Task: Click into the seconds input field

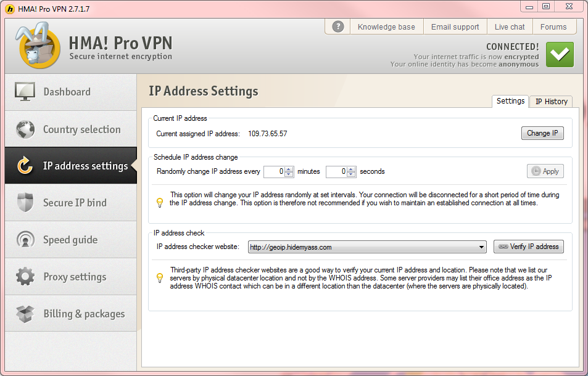Action: click(337, 171)
